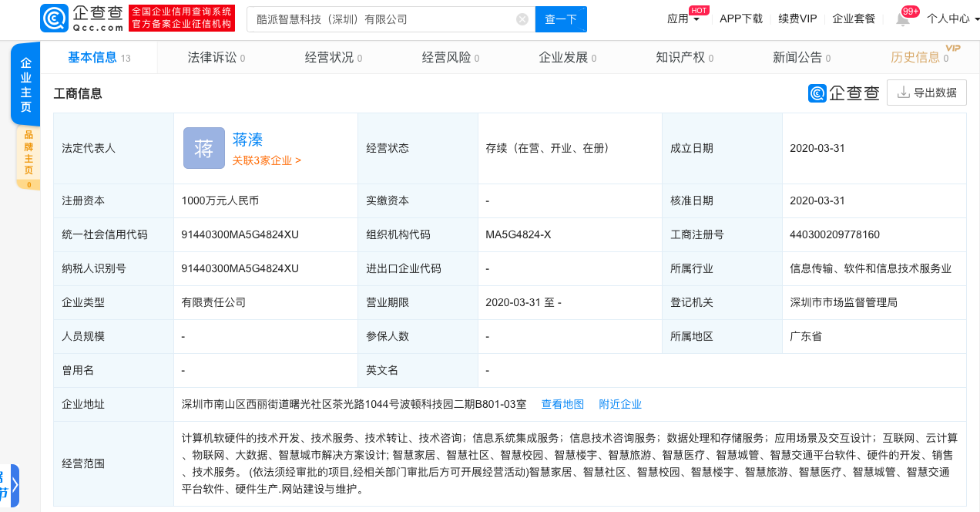Click 关联3家企业 link
980x512 pixels.
[x=267, y=160]
